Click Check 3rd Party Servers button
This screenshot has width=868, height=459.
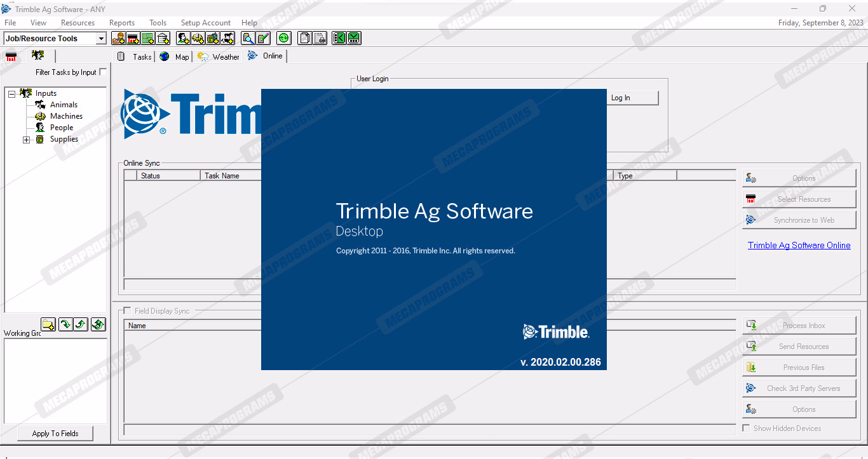click(x=799, y=389)
